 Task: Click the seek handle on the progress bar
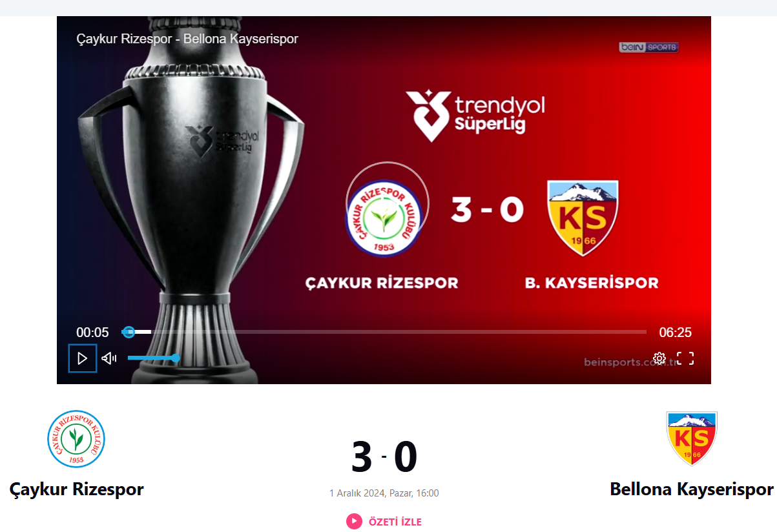pos(129,332)
